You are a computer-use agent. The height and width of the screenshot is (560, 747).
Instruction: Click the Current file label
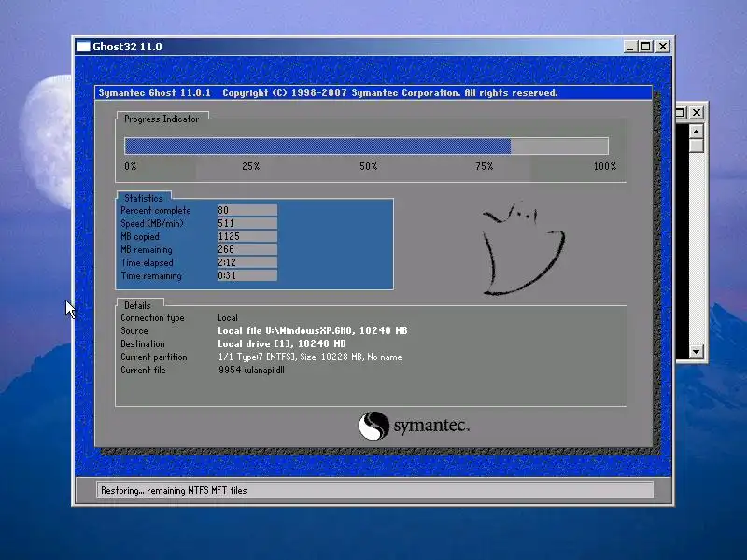[144, 370]
